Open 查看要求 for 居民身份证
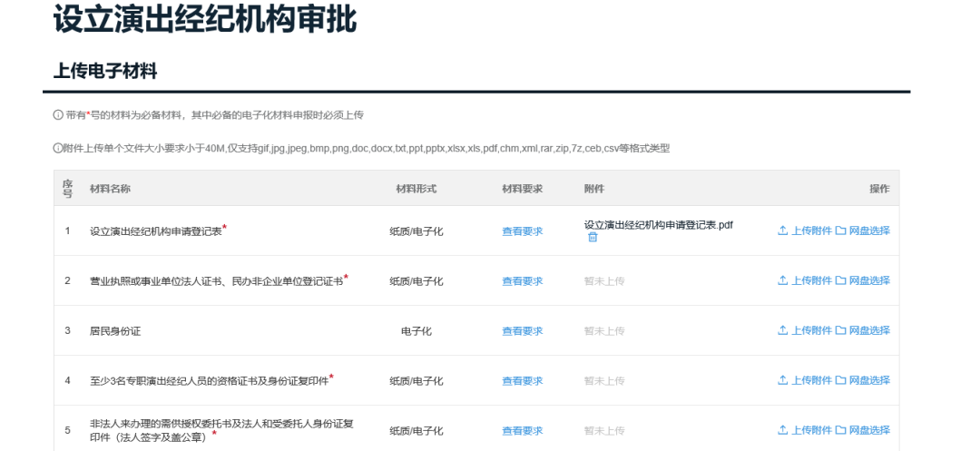Viewport: 980px width, 451px height. point(523,331)
